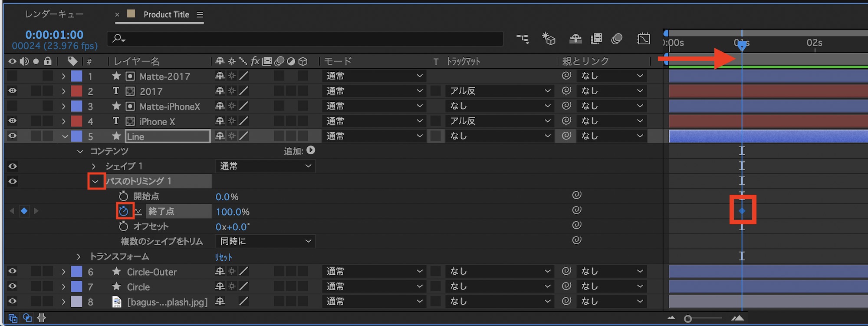868x326 pixels.
Task: Click the stopwatch for オフセット
Action: [124, 226]
